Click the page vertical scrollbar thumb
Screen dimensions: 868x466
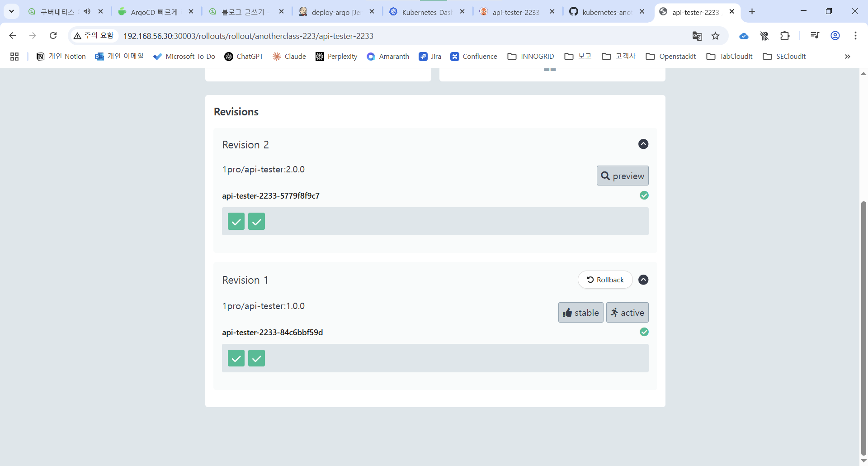[863, 328]
